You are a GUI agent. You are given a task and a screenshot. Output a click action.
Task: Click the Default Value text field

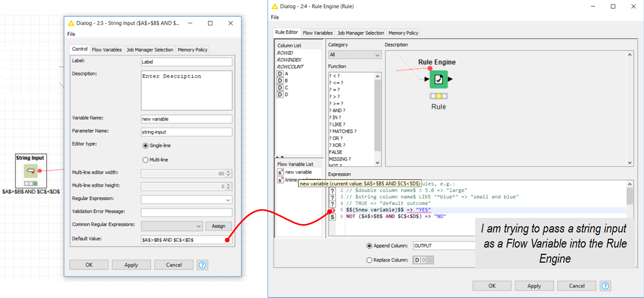[182, 240]
